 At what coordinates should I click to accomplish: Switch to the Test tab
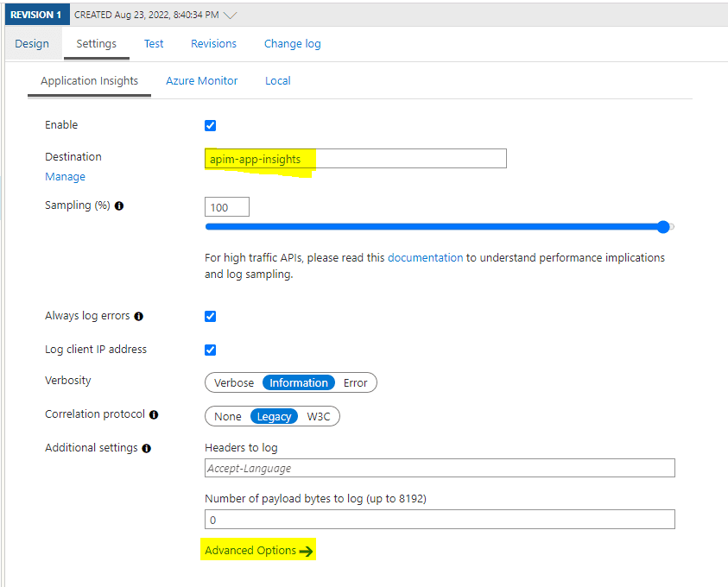click(x=154, y=43)
